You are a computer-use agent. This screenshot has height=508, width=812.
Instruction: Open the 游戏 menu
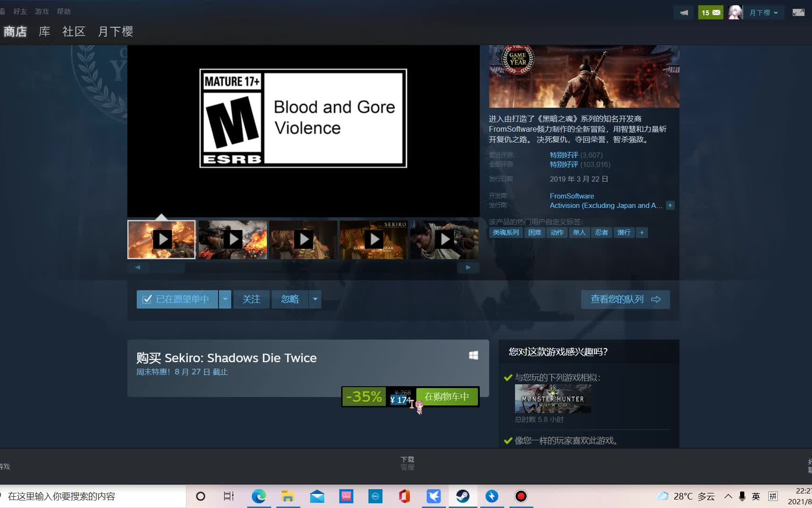[x=42, y=11]
